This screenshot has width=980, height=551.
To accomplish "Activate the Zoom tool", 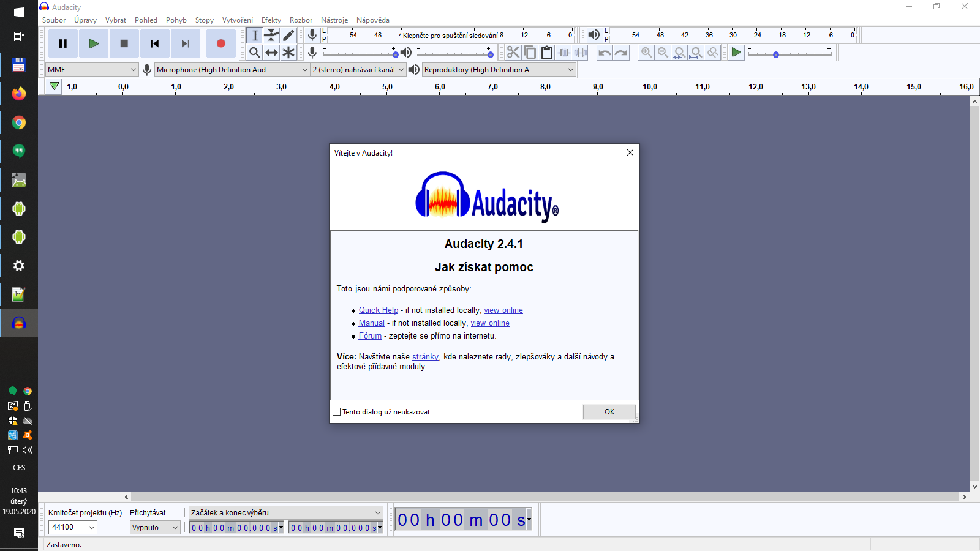I will tap(255, 52).
